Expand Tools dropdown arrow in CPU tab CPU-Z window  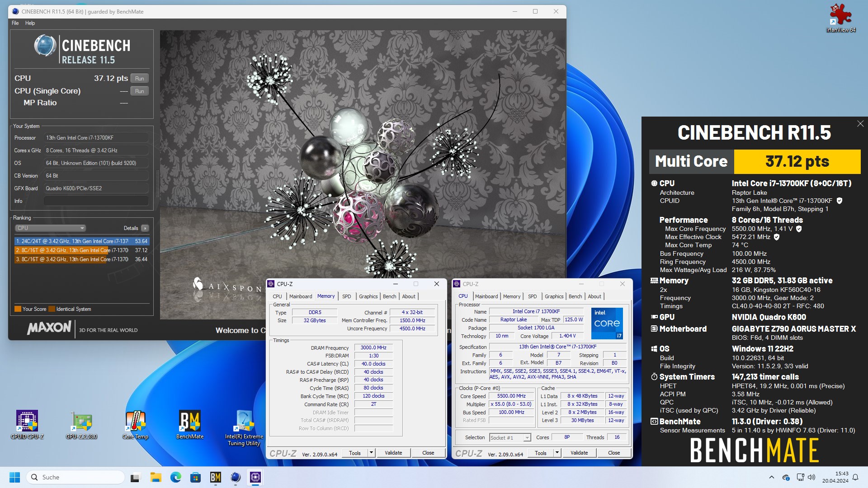(557, 453)
